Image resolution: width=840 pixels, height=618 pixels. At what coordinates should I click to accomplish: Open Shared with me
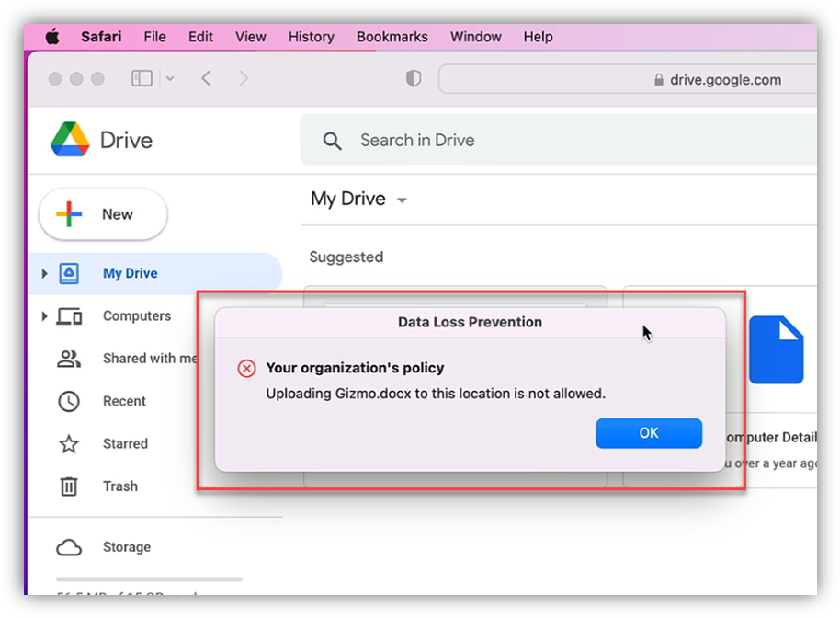click(150, 359)
